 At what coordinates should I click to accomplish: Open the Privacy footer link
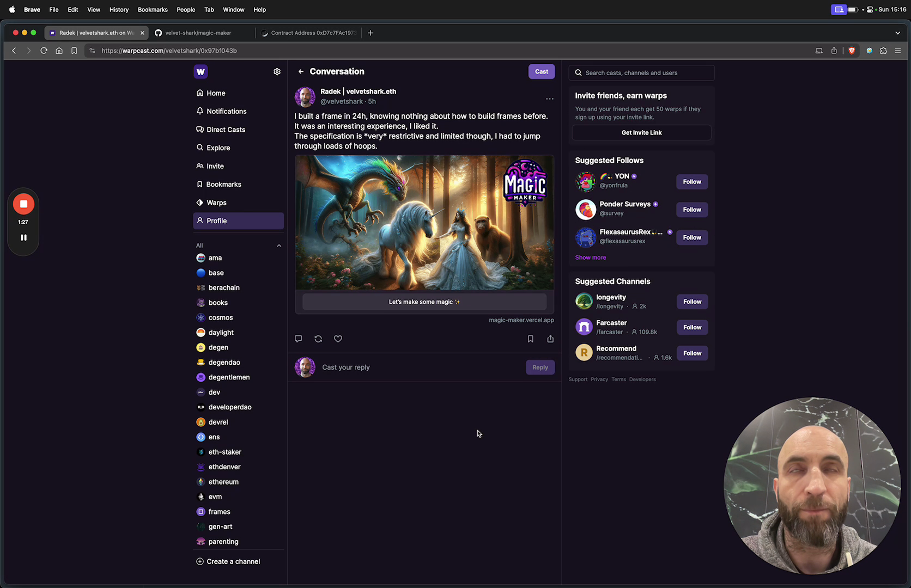(x=599, y=379)
